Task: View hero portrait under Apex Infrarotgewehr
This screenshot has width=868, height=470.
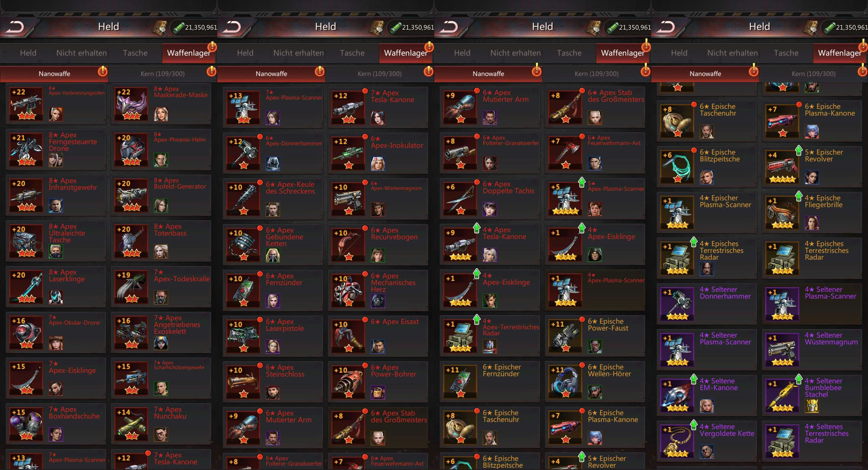Action: coord(56,205)
